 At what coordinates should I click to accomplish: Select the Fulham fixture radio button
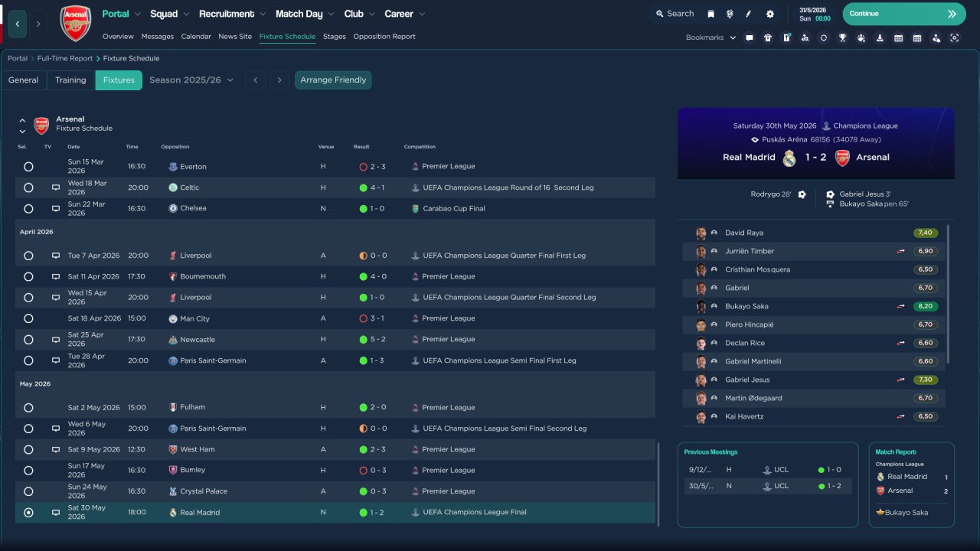pyautogui.click(x=28, y=408)
